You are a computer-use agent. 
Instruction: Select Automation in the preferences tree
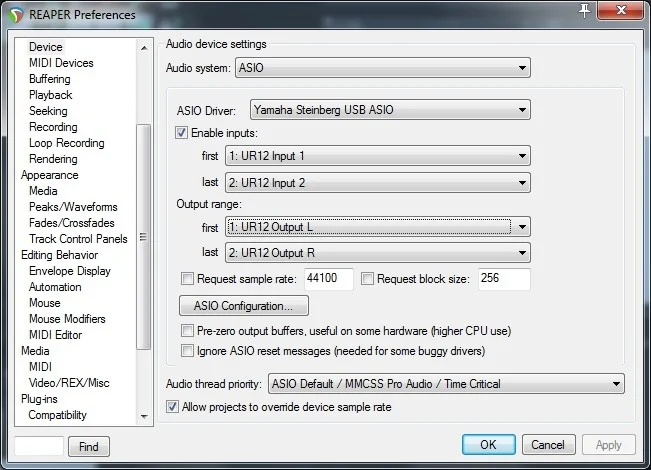coord(55,287)
